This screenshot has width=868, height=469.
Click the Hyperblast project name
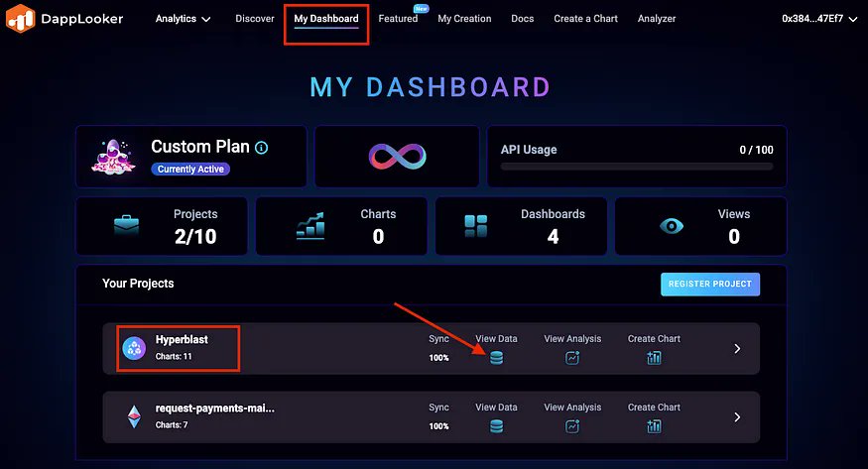(x=182, y=339)
